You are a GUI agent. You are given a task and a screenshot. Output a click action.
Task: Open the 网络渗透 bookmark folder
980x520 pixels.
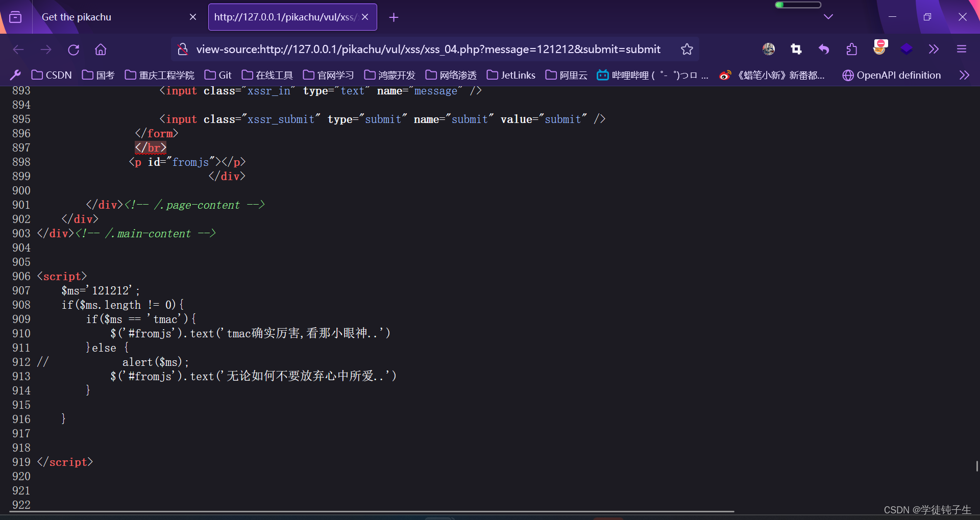tap(451, 75)
